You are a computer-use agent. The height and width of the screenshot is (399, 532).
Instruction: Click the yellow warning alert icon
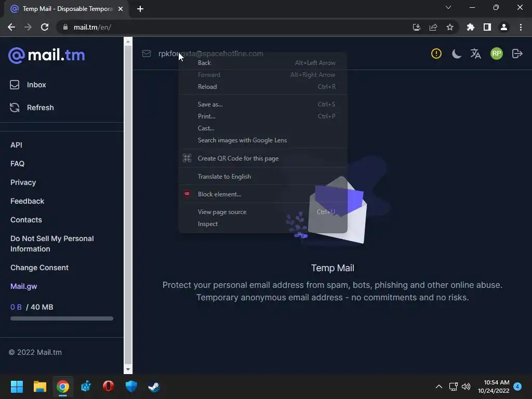tap(436, 54)
